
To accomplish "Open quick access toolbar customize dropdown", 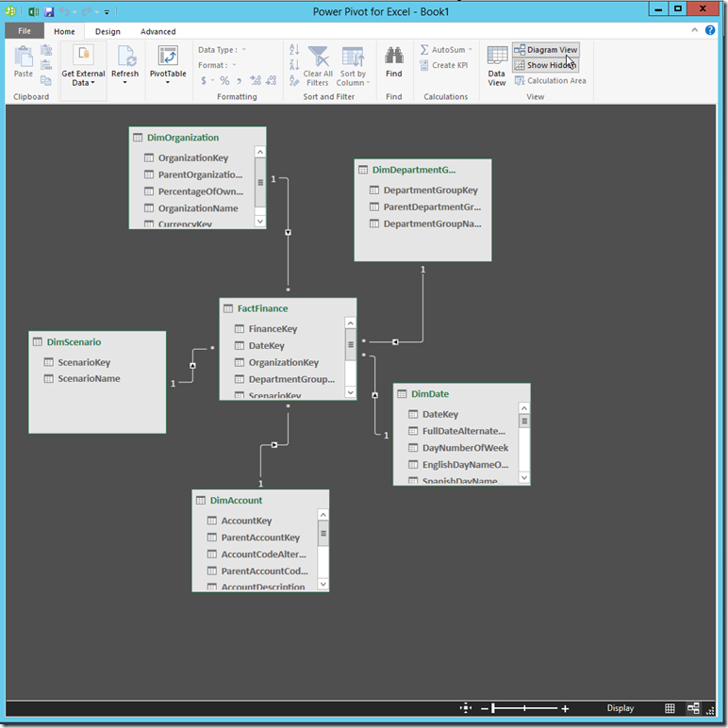I will 107,11.
